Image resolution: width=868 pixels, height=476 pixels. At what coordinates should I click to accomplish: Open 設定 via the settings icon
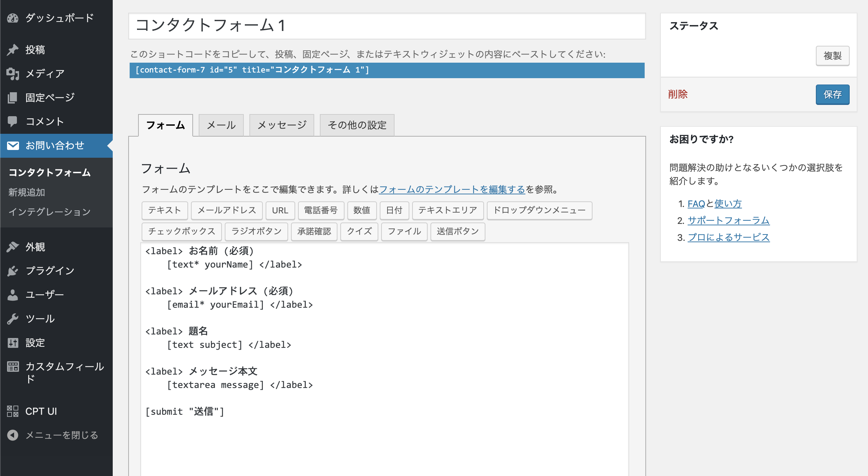(x=13, y=343)
